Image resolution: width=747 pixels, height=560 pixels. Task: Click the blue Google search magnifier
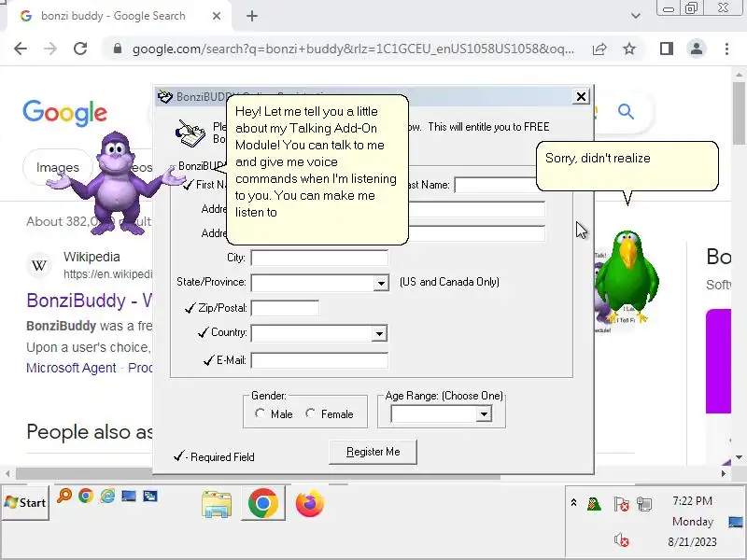626,112
